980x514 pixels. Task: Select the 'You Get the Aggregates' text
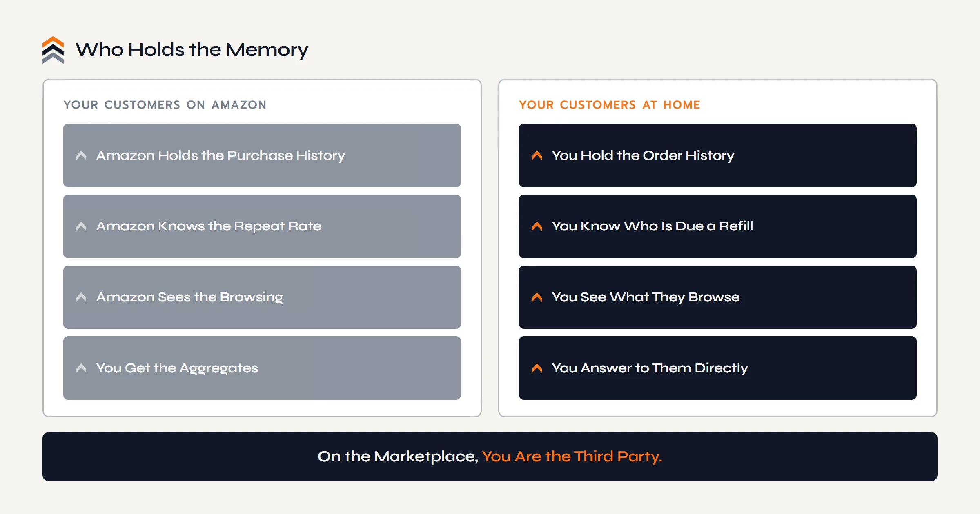177,368
